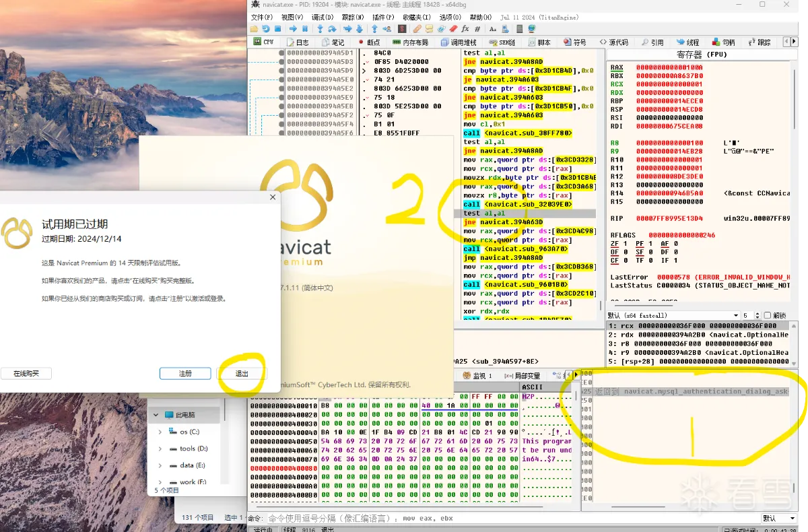Select the RIP register value
Screen dimensions: 808x532
[x=669, y=218]
